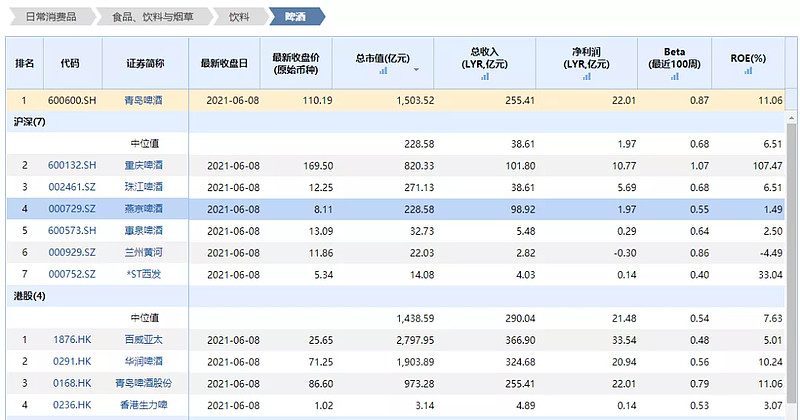
Task: Open stock code 000929.SZ
Action: coord(72,253)
